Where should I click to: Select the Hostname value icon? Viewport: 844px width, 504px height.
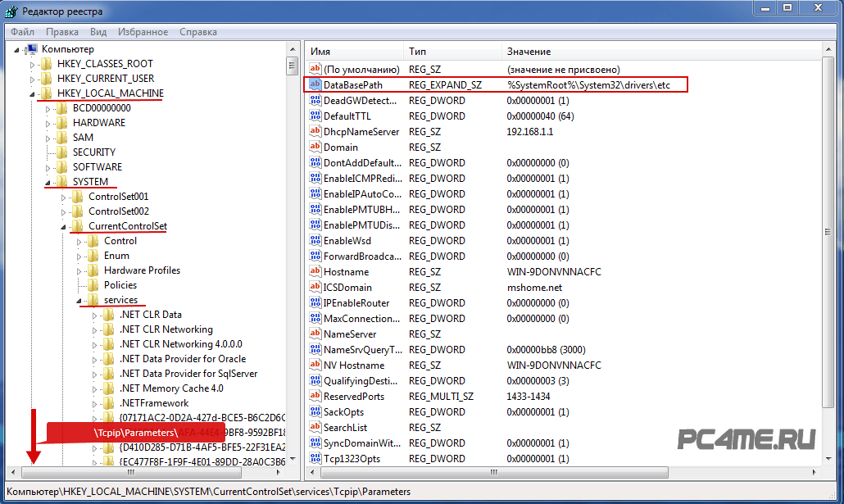[315, 272]
